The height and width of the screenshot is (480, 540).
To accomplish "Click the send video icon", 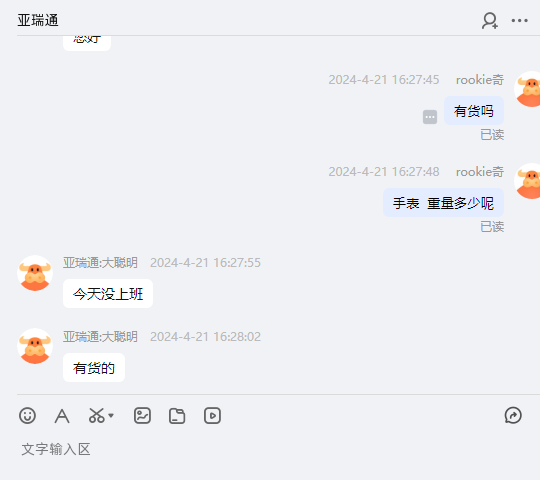I will [212, 416].
